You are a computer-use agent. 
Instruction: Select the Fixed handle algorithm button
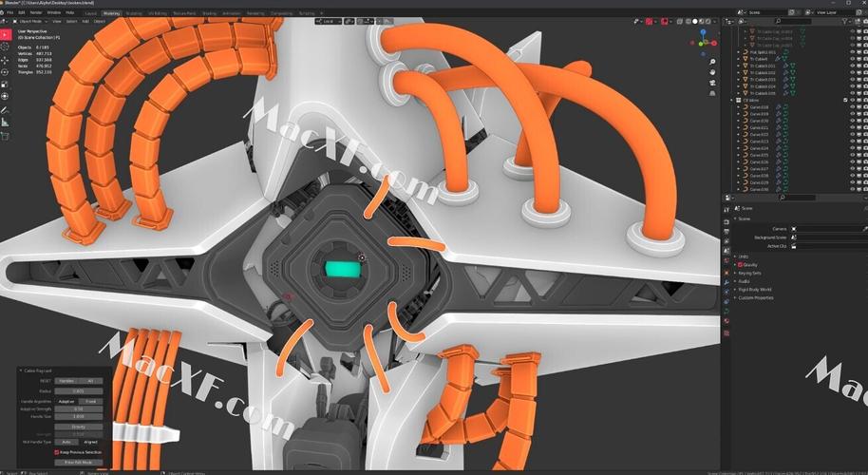tap(91, 401)
